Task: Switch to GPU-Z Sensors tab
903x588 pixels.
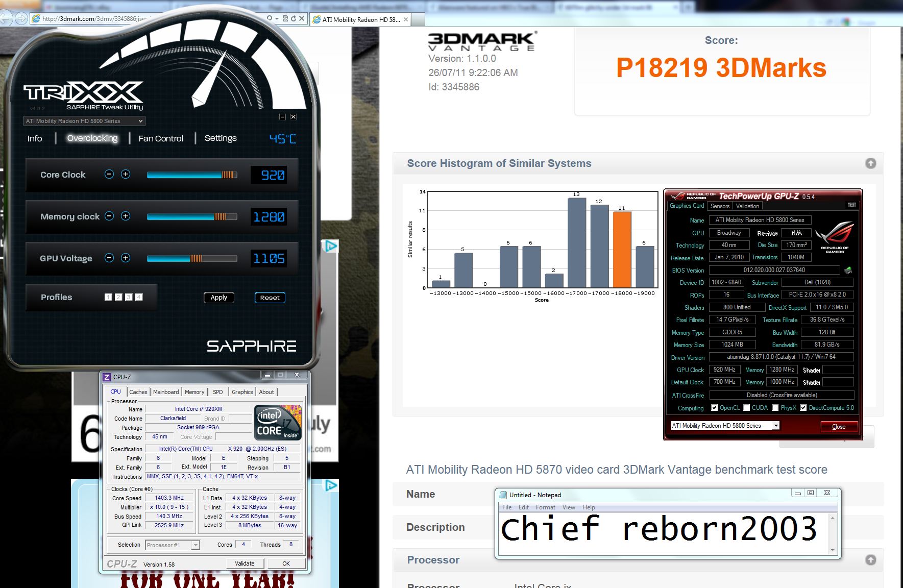Action: 720,206
